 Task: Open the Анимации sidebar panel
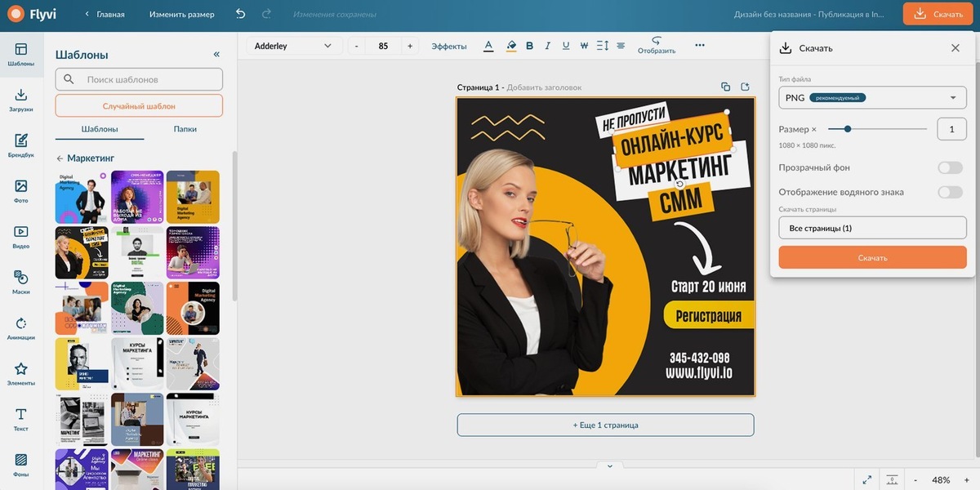[20, 327]
